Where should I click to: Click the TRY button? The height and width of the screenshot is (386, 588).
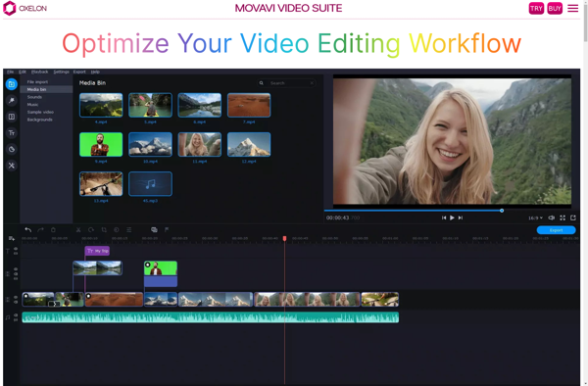tap(536, 8)
